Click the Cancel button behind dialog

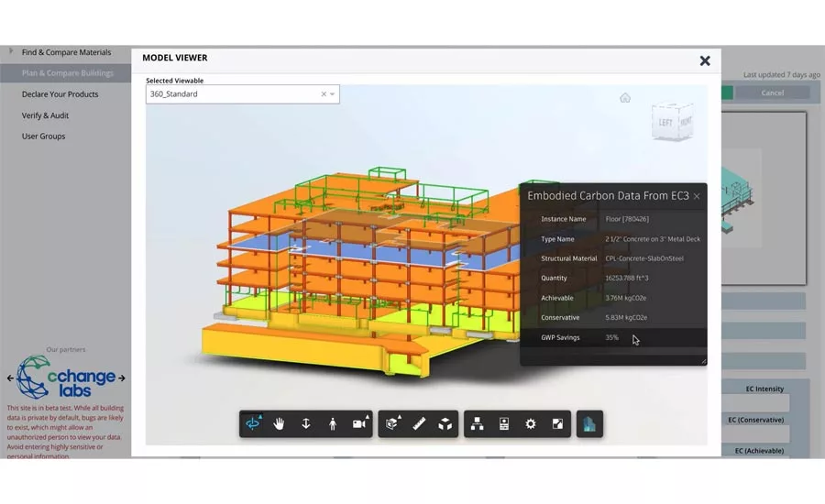click(773, 93)
